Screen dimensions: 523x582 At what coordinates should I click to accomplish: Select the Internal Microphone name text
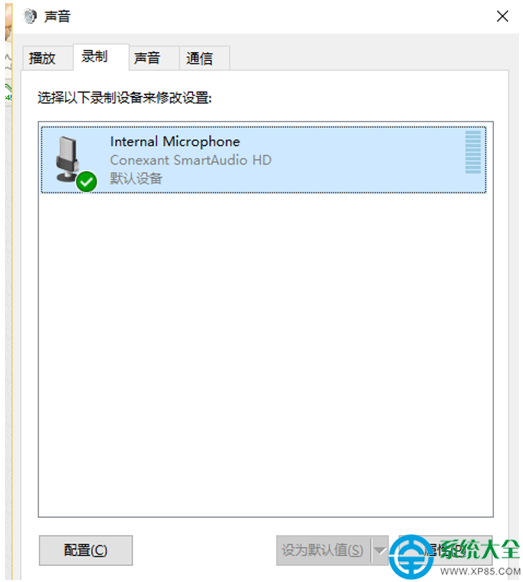[175, 141]
